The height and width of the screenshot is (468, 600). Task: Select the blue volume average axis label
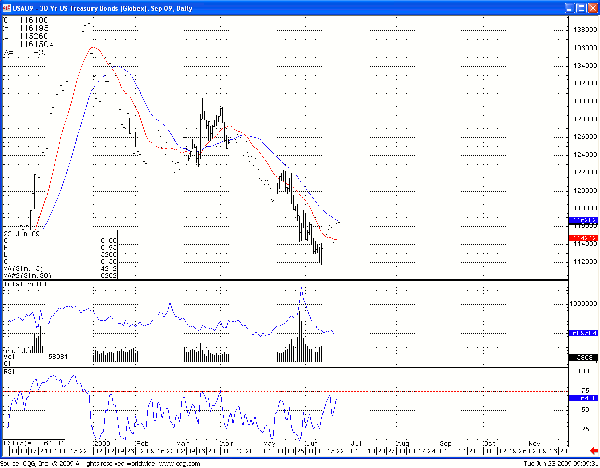(x=582, y=332)
